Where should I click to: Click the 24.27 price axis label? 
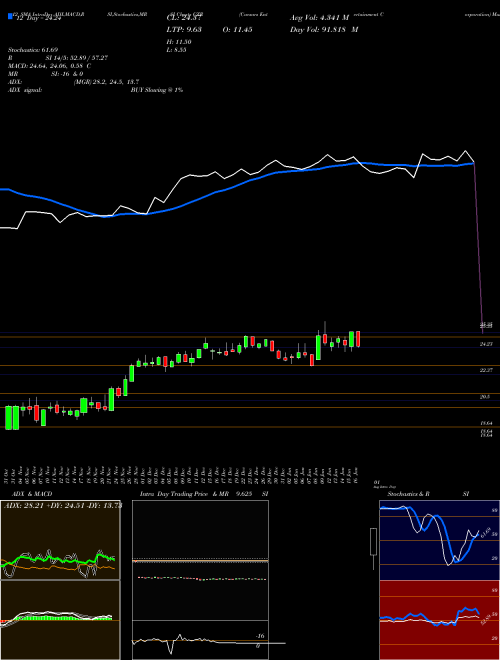tap(486, 344)
